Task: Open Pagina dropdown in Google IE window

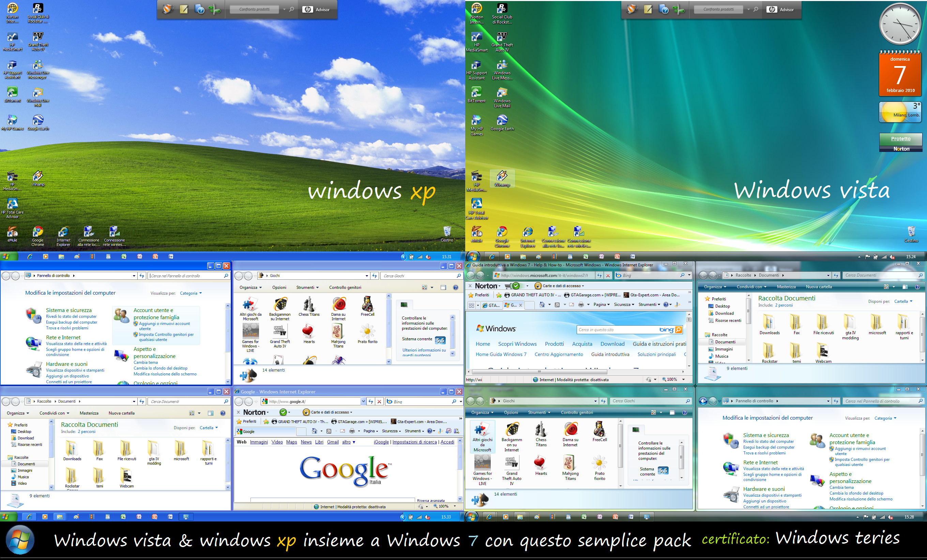Action: point(371,431)
